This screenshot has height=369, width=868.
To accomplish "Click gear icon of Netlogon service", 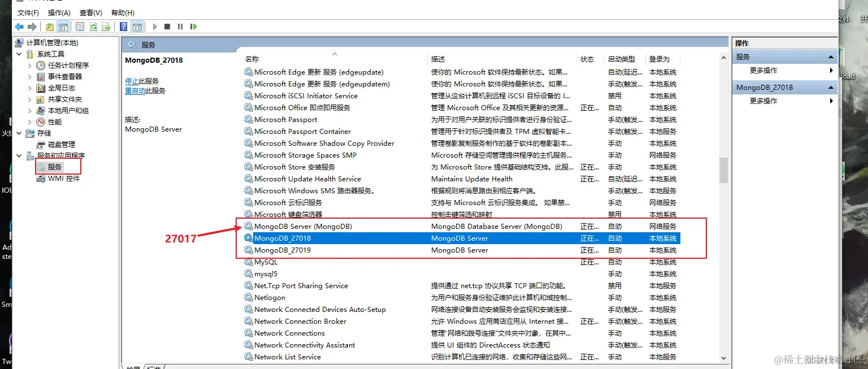I will pos(249,298).
